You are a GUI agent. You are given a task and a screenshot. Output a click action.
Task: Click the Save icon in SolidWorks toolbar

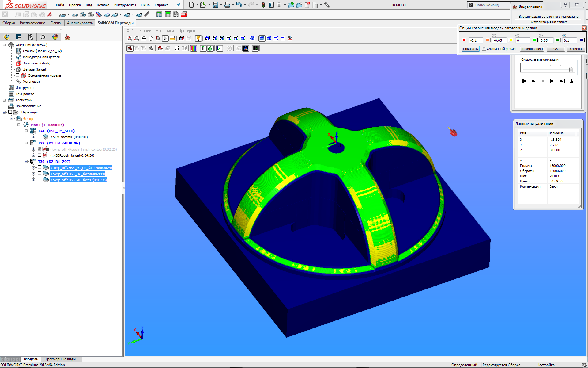[x=215, y=5]
